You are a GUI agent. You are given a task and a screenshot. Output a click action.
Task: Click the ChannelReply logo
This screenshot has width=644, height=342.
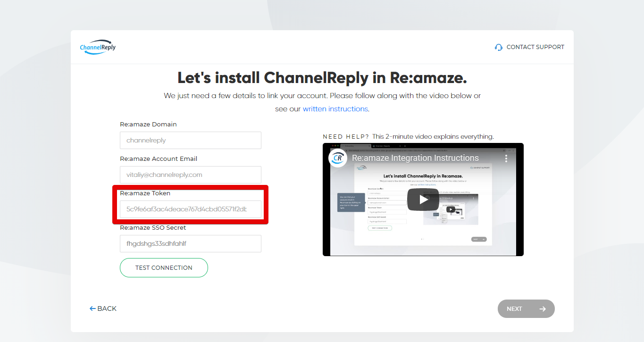click(98, 47)
